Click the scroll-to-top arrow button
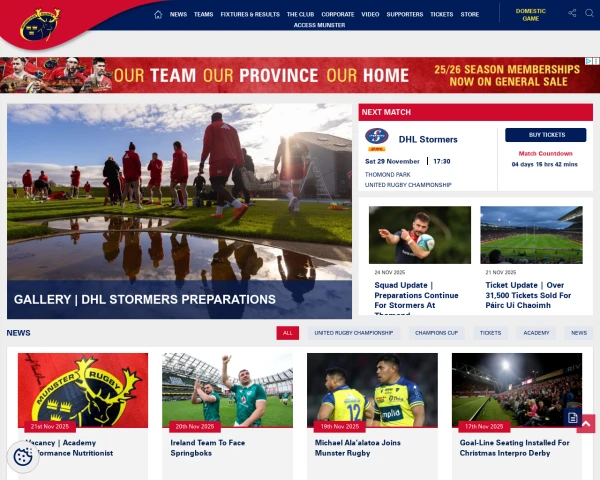600x480 pixels. 586,424
